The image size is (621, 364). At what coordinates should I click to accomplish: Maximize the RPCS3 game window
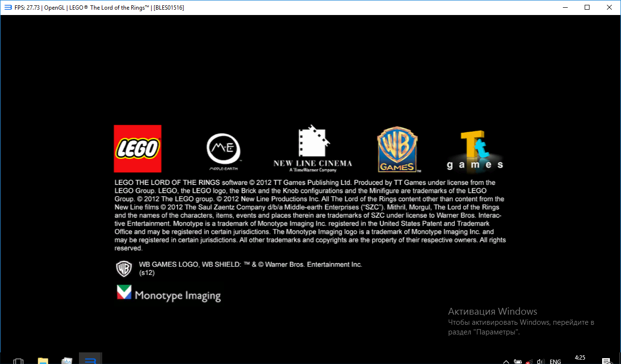pos(587,7)
